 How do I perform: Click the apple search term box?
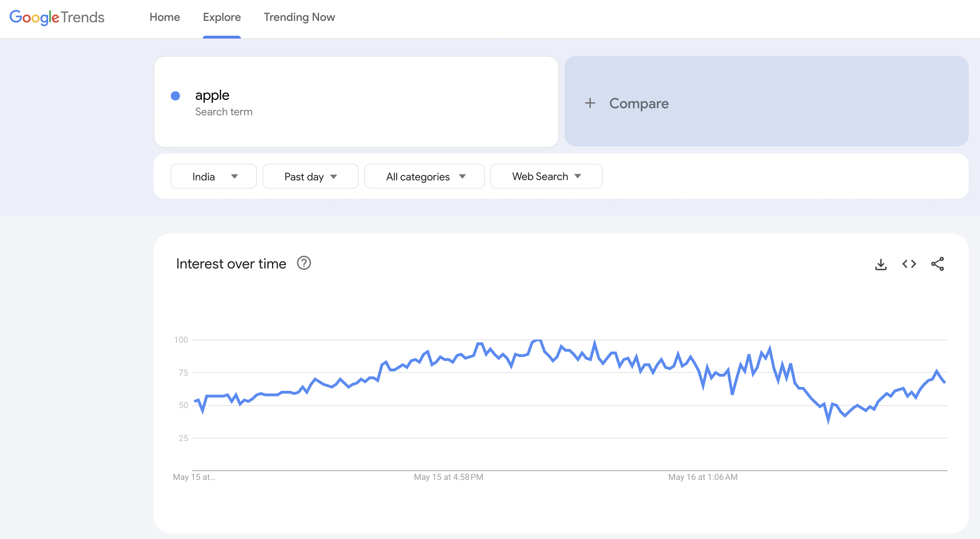point(356,102)
